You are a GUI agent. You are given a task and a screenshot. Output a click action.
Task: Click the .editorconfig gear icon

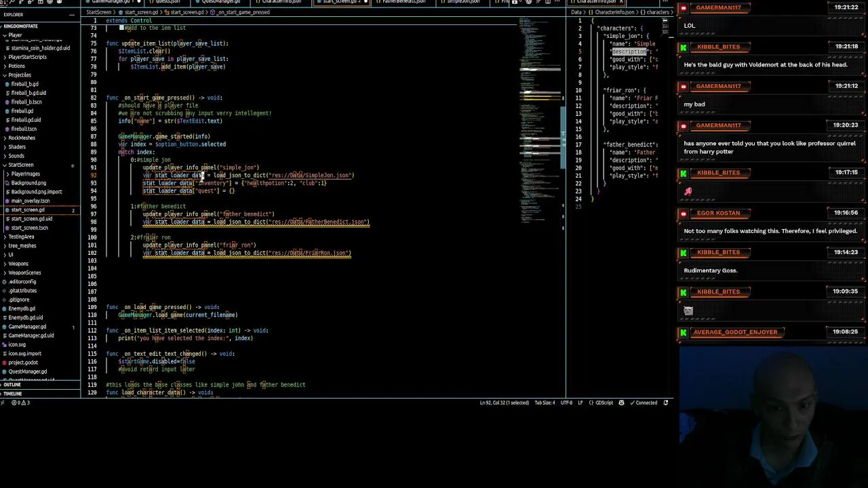pos(3,282)
